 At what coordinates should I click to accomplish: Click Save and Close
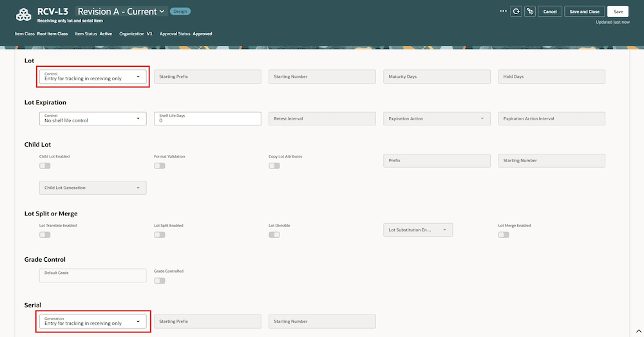click(x=585, y=12)
